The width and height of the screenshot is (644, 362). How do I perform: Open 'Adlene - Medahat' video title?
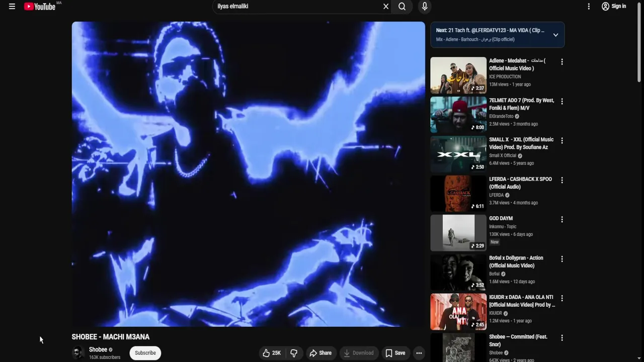pos(517,64)
